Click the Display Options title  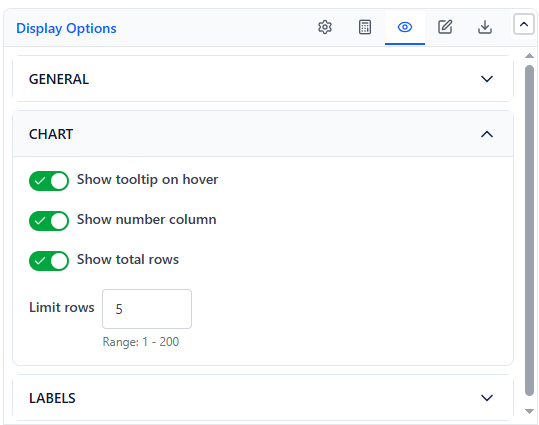click(66, 28)
